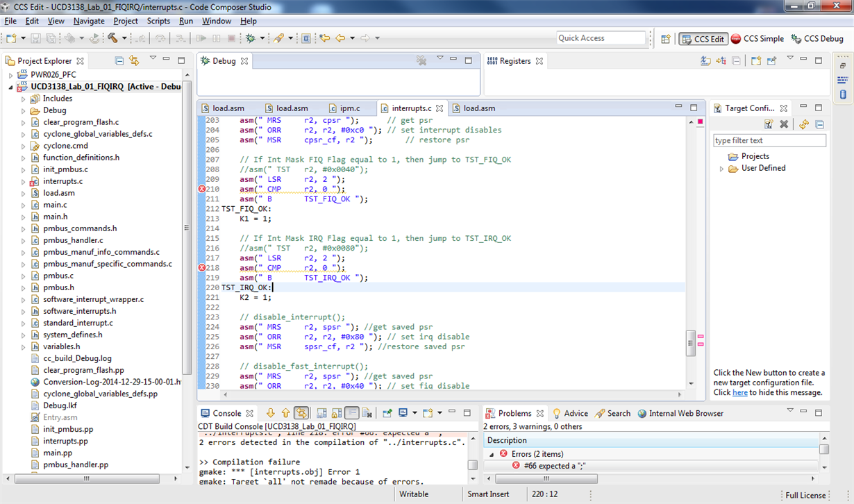Toggle the framed-box icon in the main toolbar

pos(306,38)
